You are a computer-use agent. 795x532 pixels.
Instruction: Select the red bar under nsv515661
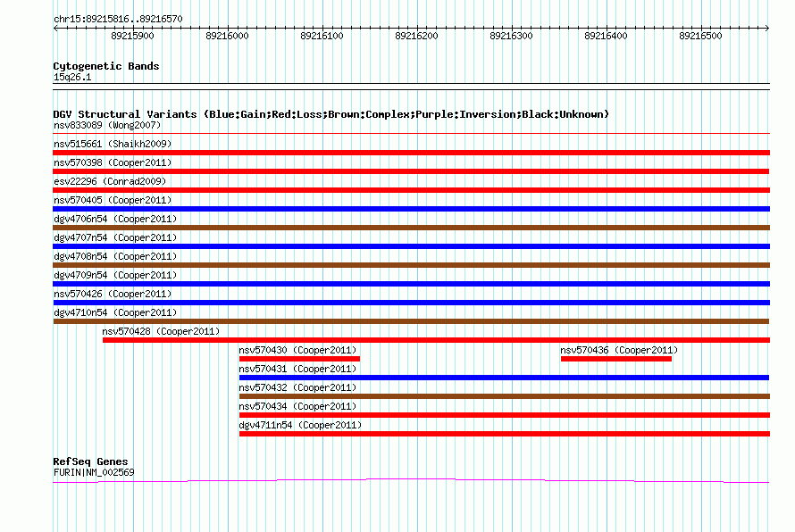tap(411, 153)
